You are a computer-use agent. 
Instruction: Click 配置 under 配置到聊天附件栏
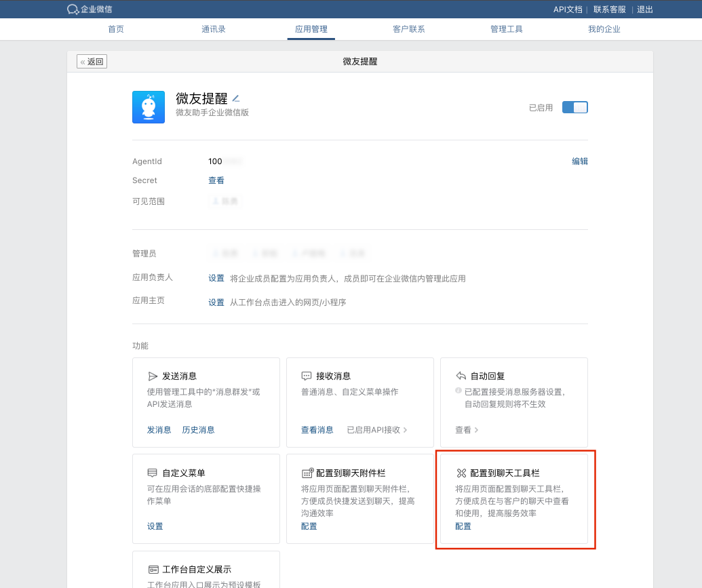click(309, 526)
